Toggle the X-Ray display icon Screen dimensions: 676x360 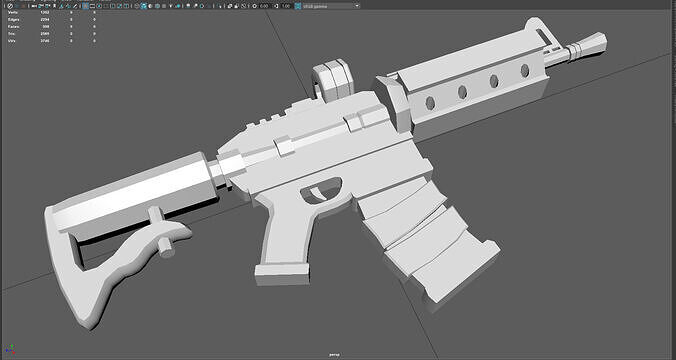tap(229, 6)
